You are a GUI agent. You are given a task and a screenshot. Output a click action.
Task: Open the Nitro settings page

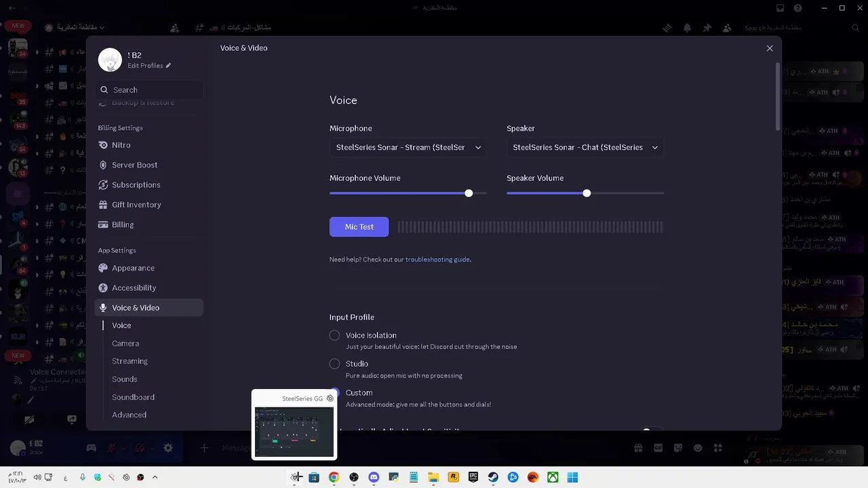149,145
